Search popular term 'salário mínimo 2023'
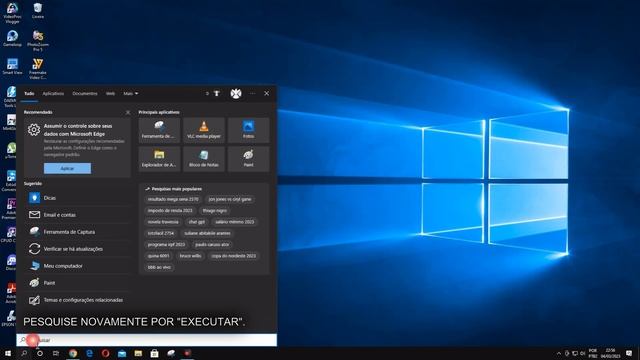Screen dimensions: 640x360 (x=235, y=222)
